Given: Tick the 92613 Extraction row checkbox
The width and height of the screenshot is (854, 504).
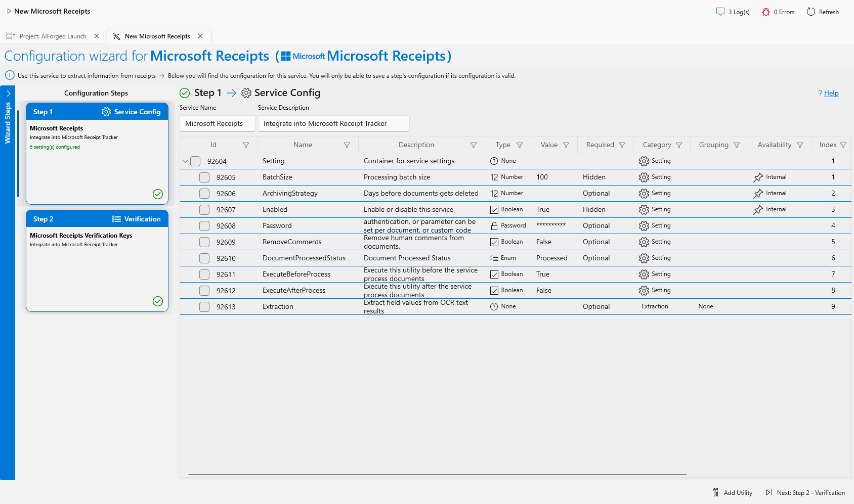Looking at the screenshot, I should point(204,307).
